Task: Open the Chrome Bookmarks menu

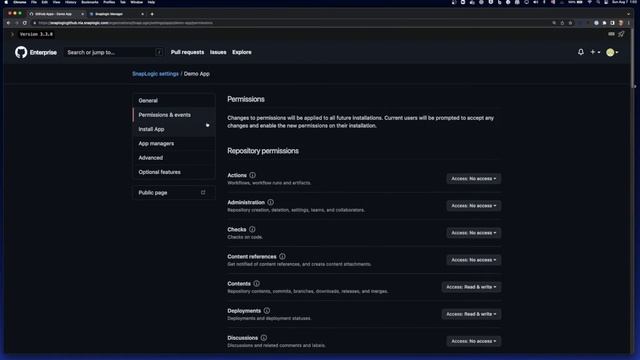Action: tap(90, 2)
